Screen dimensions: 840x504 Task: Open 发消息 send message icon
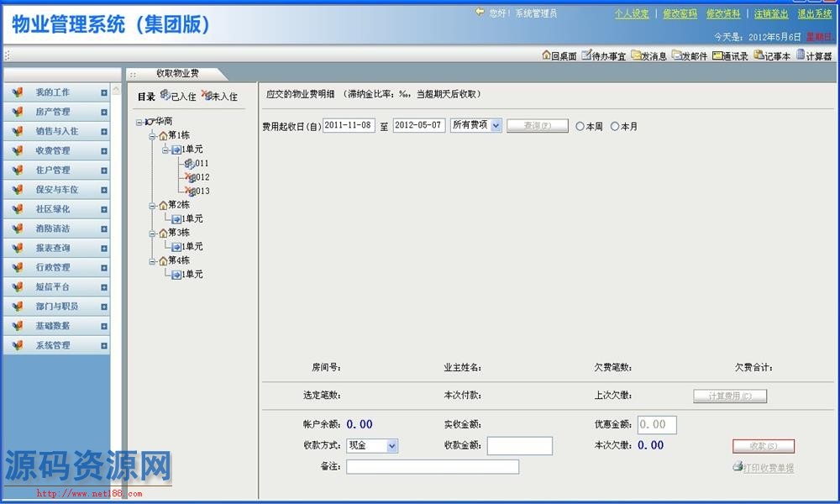tap(635, 55)
